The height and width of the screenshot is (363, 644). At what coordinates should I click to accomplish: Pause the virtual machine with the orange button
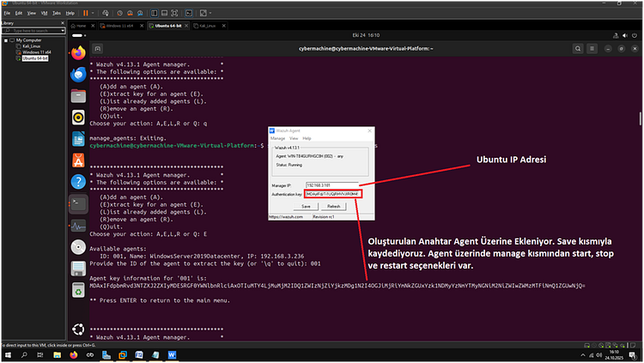[86, 13]
